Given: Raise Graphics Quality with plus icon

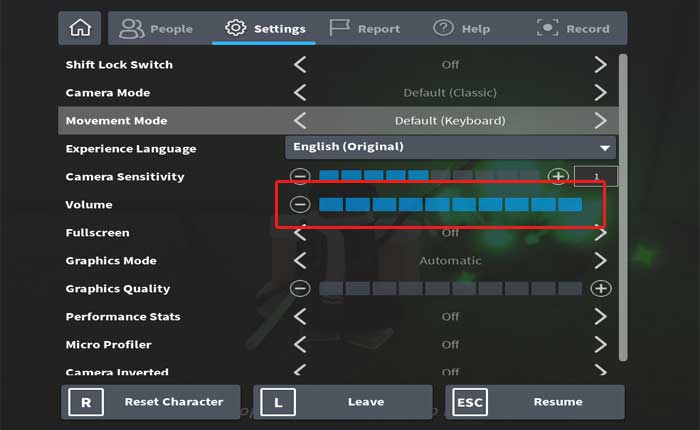Looking at the screenshot, I should 600,289.
